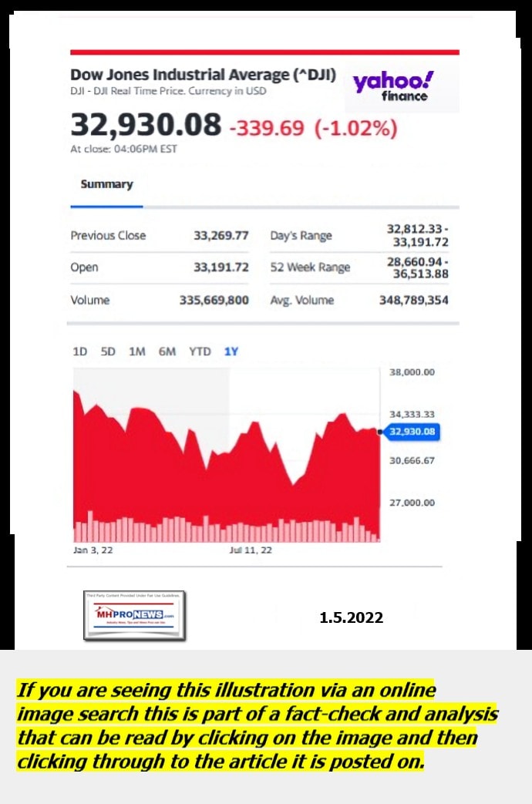Click the 33,269.77 previous close value
The height and width of the screenshot is (804, 532).
coord(221,235)
